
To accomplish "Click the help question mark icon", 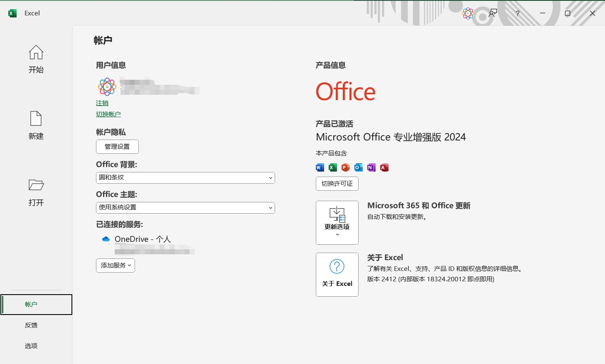I will click(518, 13).
